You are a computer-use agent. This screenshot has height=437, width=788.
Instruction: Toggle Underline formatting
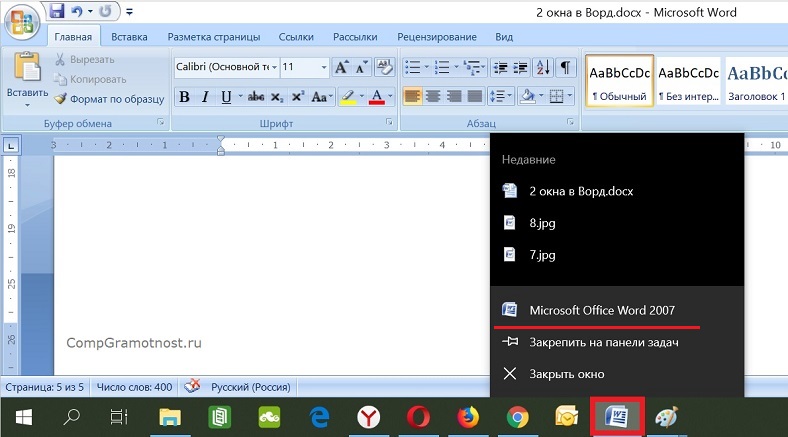(226, 96)
